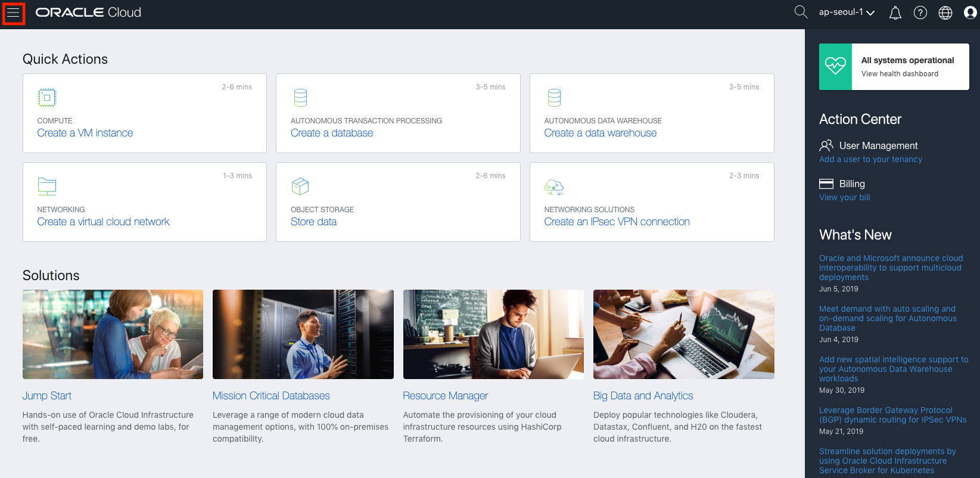
Task: Open the Jump Start thumbnail image
Action: click(x=113, y=334)
